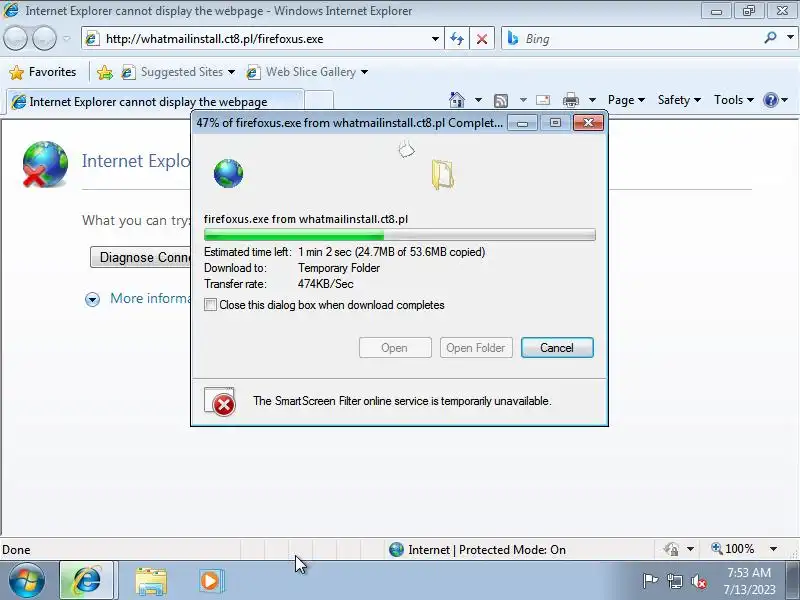This screenshot has height=600, width=800.
Task: Open the Page menu
Action: pos(626,100)
